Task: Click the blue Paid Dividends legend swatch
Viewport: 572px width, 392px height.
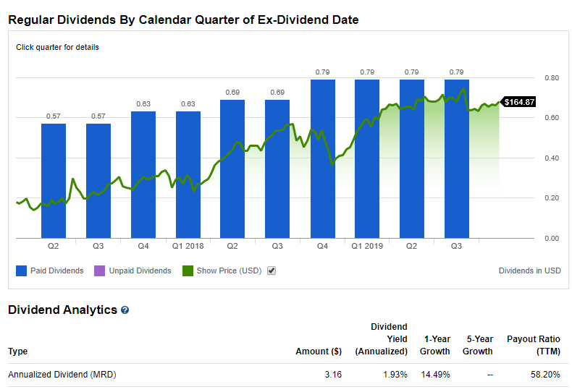Action: [x=22, y=270]
